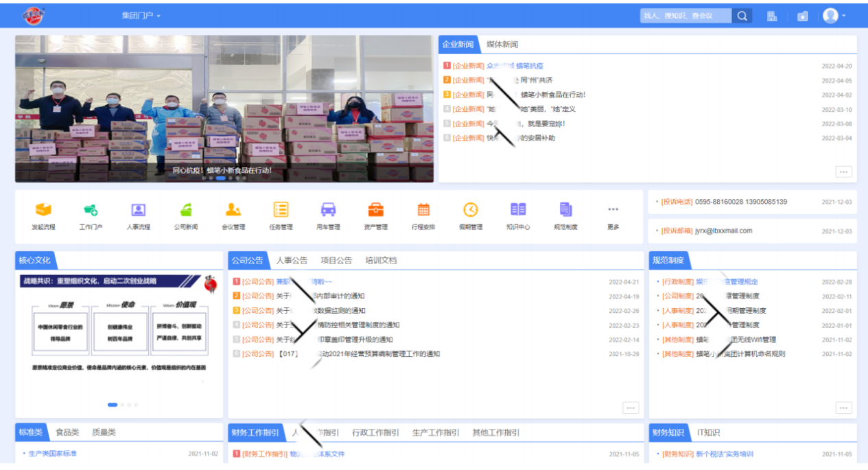Expand the 集团门户 portal dropdown
The height and width of the screenshot is (470, 868).
tap(141, 16)
